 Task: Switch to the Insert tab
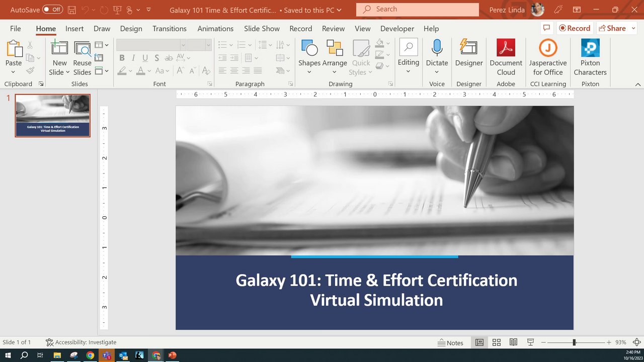[74, 29]
